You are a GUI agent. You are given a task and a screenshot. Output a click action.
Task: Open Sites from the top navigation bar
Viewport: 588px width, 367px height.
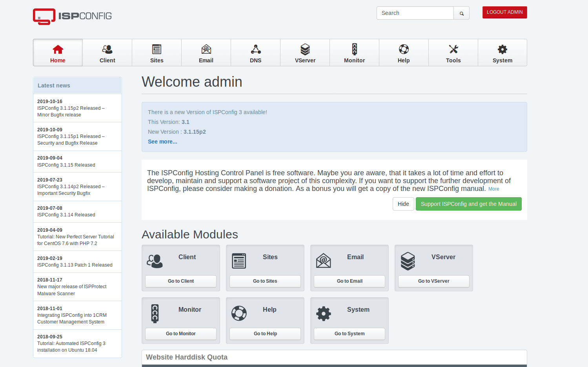pyautogui.click(x=157, y=49)
